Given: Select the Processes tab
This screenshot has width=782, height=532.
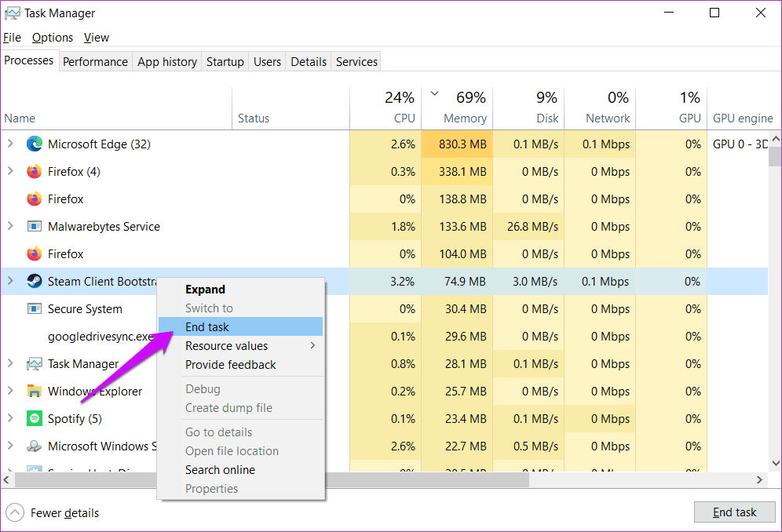Looking at the screenshot, I should 29,60.
